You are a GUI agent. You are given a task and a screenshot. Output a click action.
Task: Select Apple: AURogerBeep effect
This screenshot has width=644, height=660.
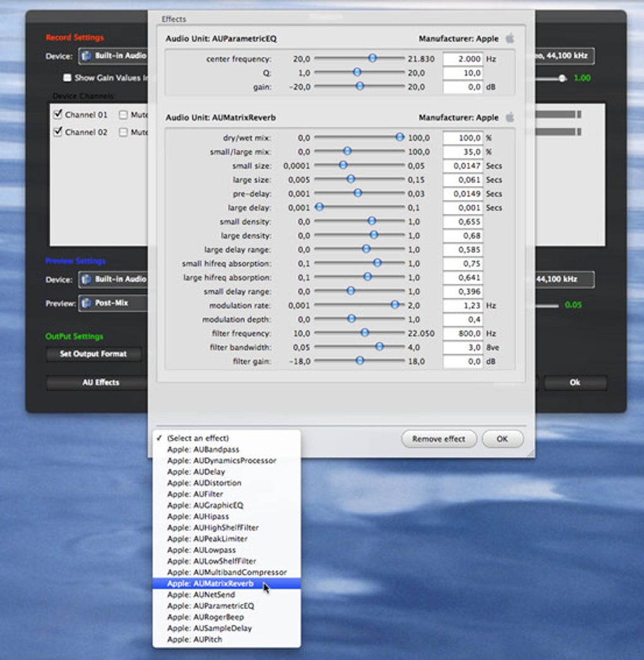click(227, 616)
